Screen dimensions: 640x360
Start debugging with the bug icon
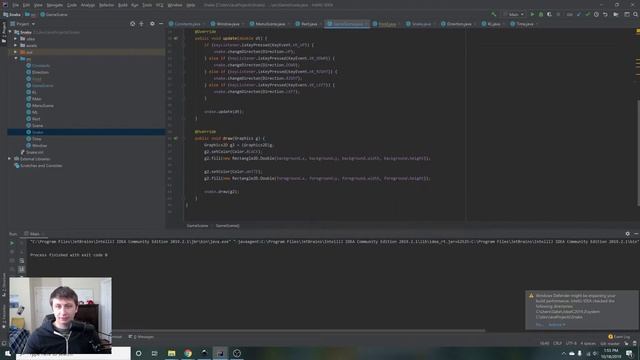pos(541,14)
